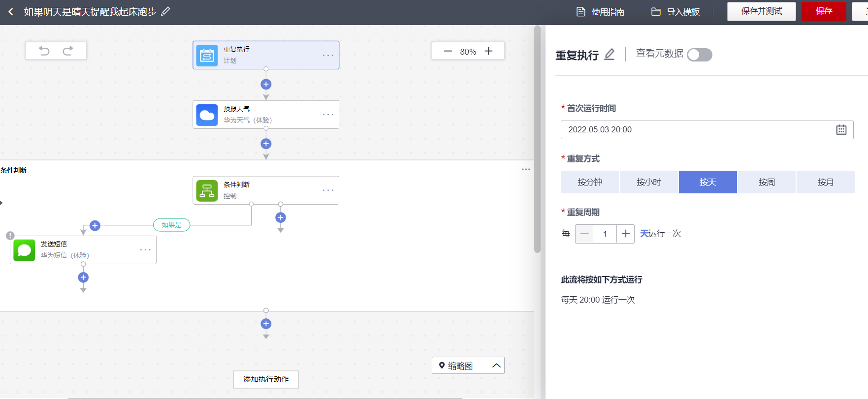Click the 首次运行时间 date field
The height and width of the screenshot is (399, 868).
[707, 130]
